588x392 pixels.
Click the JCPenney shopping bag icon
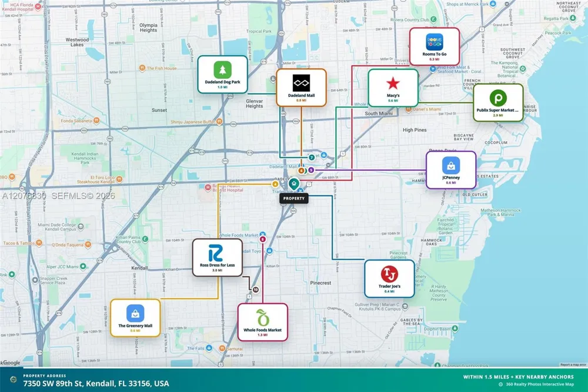pyautogui.click(x=451, y=165)
